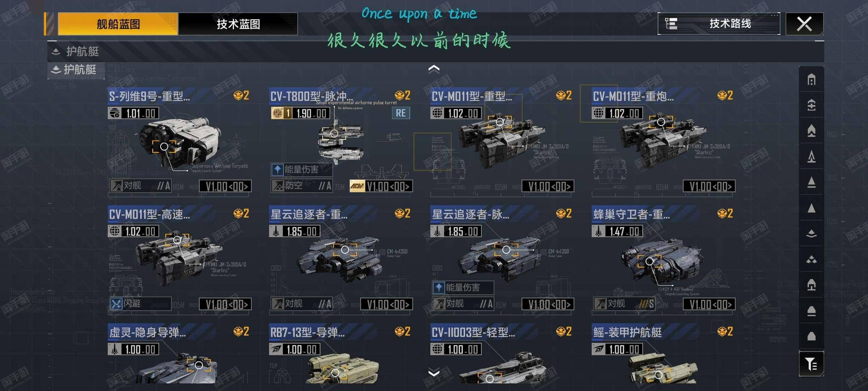Close the blueprint screen with X

(804, 24)
